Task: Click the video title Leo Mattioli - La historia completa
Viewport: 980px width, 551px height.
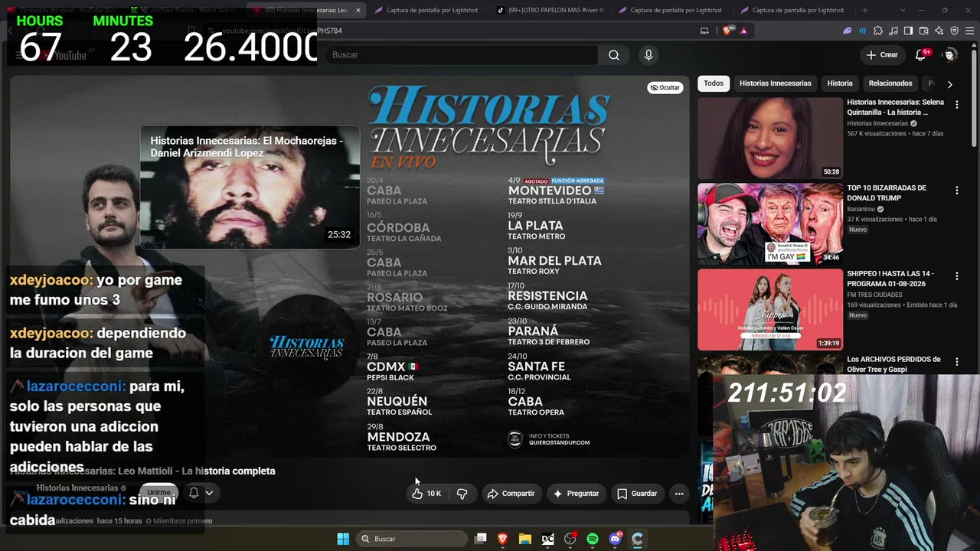Action: click(x=142, y=471)
